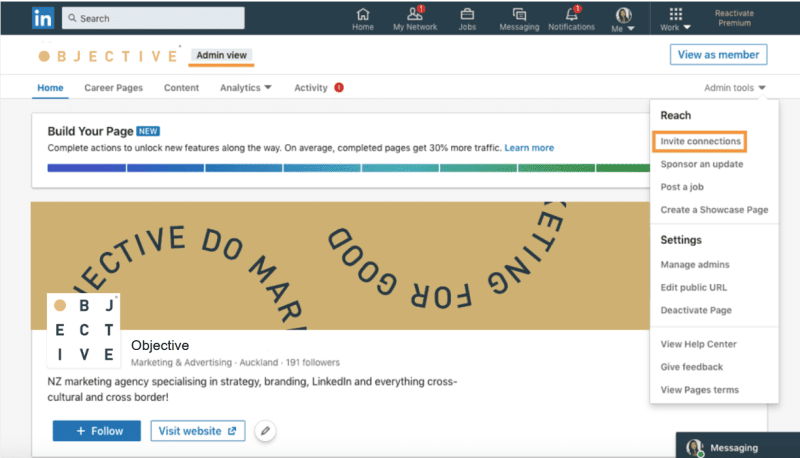Click the Follow button
The image size is (800, 458).
[97, 431]
